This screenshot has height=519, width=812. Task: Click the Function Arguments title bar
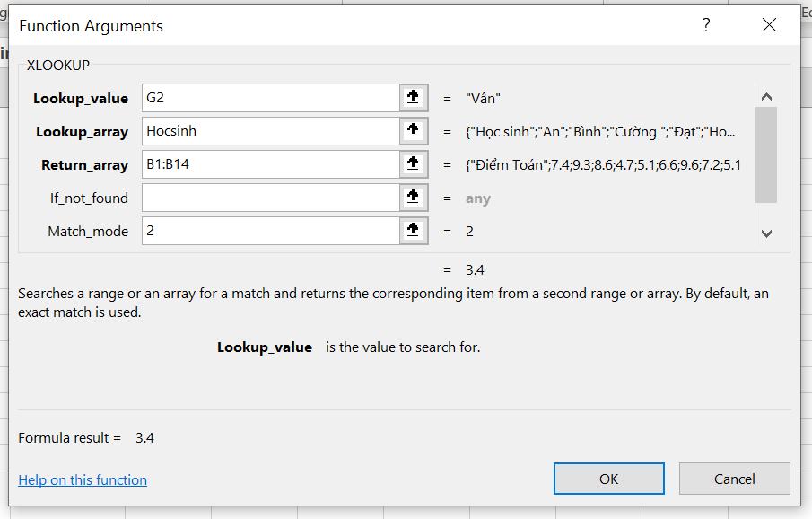359,26
